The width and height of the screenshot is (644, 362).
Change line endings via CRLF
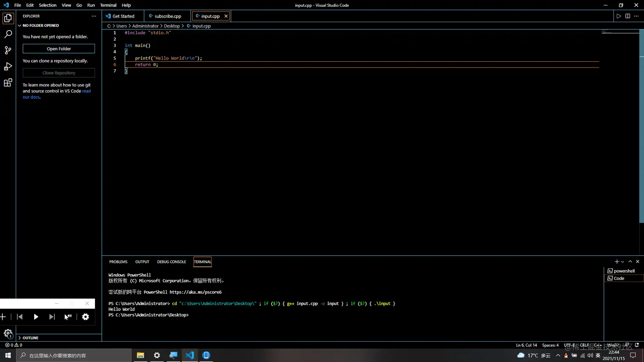tap(584, 345)
